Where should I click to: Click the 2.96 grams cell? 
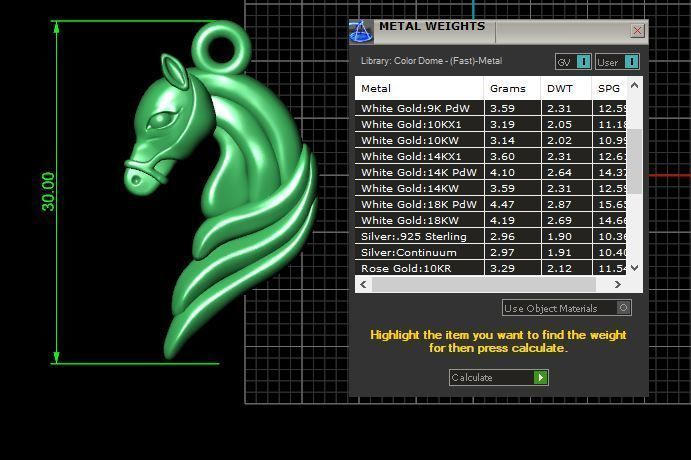[x=512, y=236]
